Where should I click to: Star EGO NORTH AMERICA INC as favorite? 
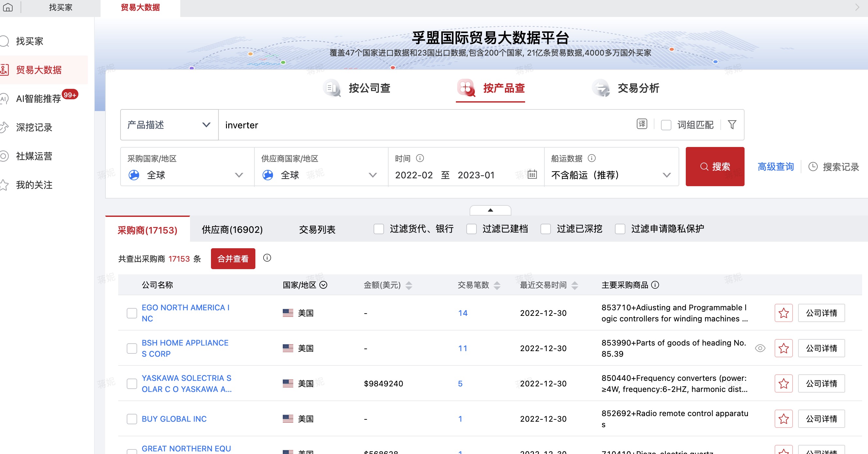(x=783, y=313)
